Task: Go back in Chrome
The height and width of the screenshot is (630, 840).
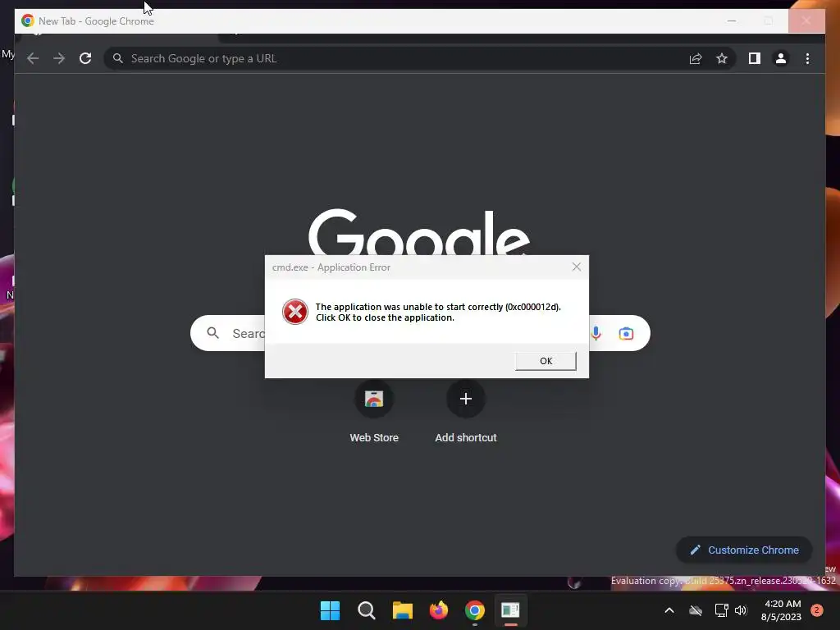Action: click(x=33, y=58)
